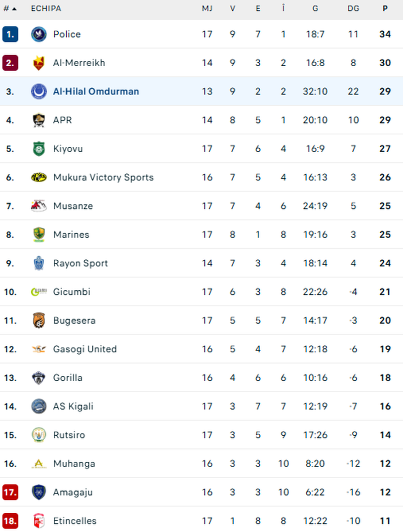
Task: Click the Mukura Victory Sports logo
Action: pos(39,177)
